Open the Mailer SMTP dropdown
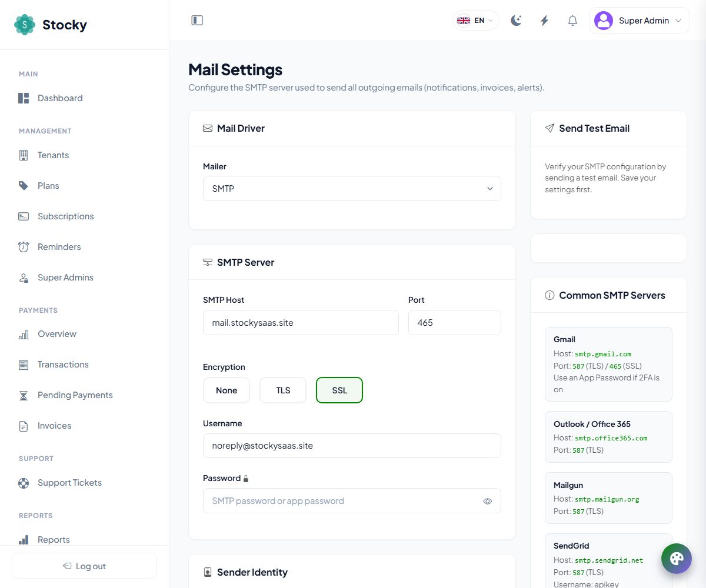This screenshot has width=706, height=588. tap(352, 189)
